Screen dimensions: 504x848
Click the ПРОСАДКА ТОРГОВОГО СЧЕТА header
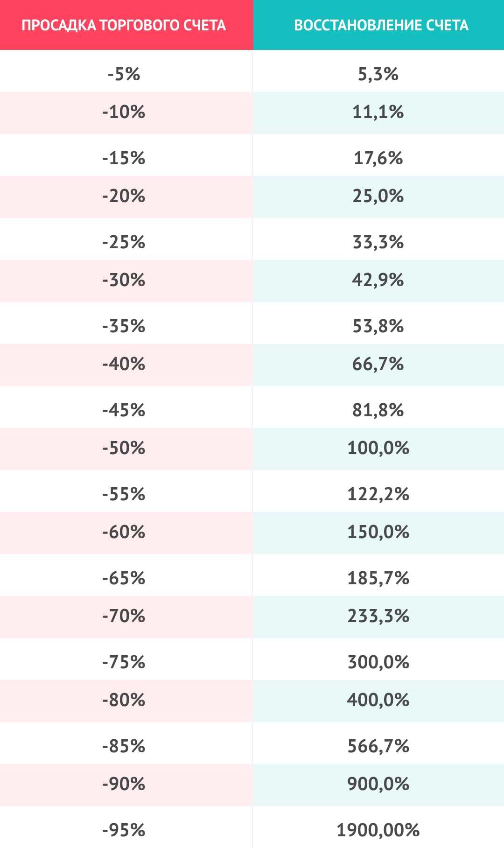click(124, 25)
